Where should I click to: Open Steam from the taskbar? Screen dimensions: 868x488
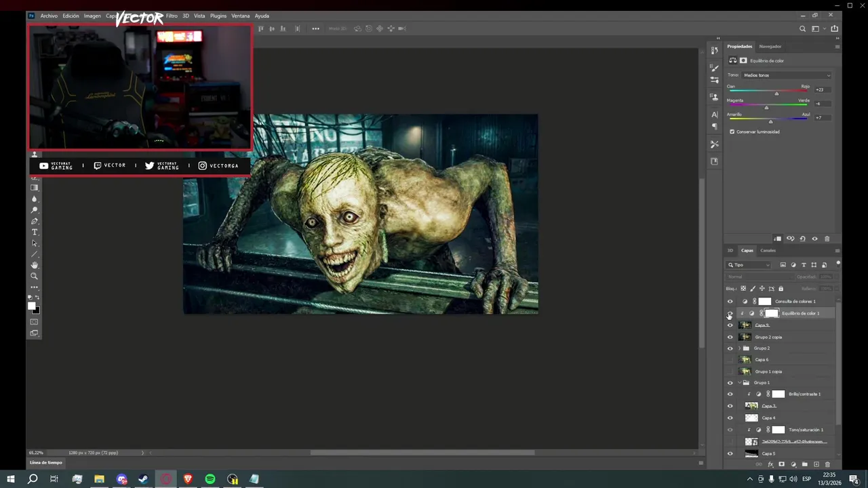[144, 479]
